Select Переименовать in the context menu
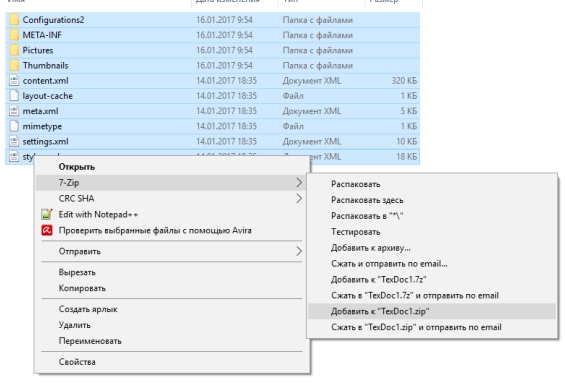 point(172,341)
